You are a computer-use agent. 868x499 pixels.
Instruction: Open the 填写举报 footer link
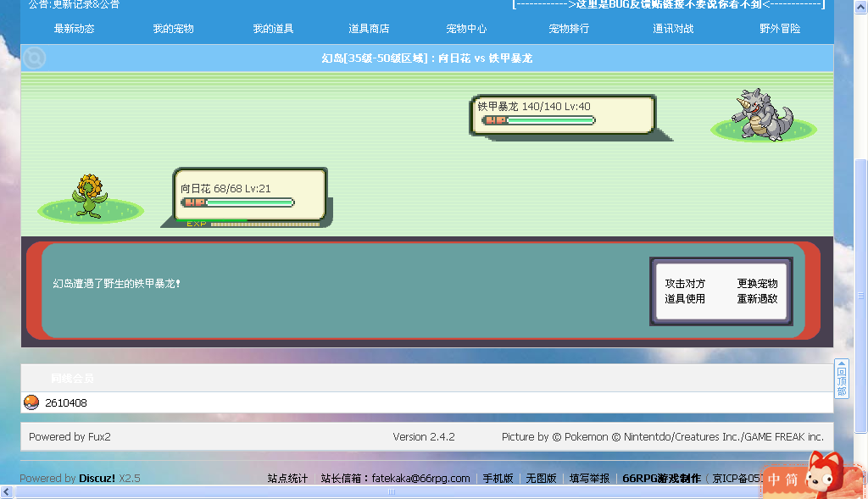590,478
